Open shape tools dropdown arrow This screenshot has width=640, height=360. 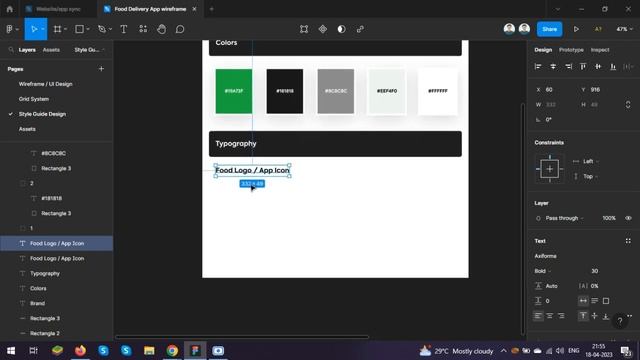(88, 29)
